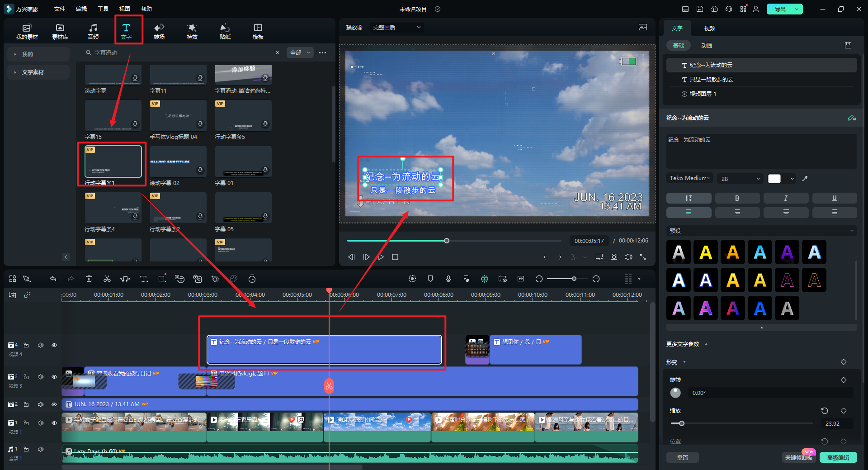Expand the 文字素材 tree category
The height and width of the screenshot is (470, 868).
click(15, 72)
